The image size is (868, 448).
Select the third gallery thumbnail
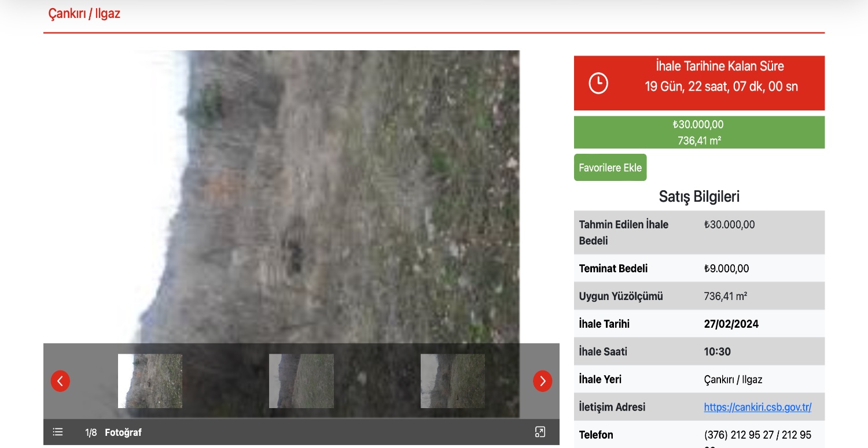coord(453,381)
